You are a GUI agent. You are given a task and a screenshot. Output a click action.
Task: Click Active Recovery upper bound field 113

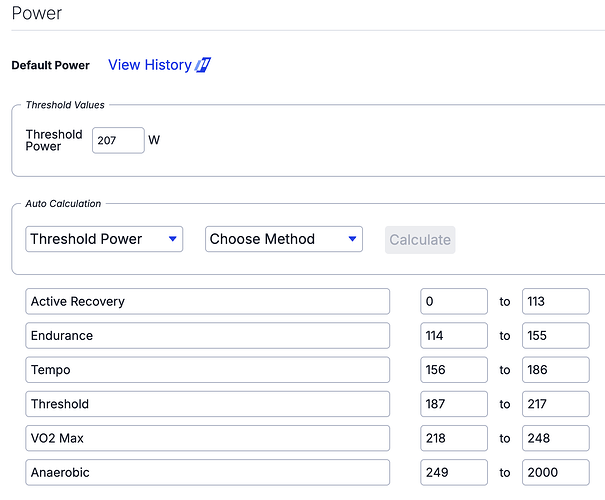click(556, 301)
